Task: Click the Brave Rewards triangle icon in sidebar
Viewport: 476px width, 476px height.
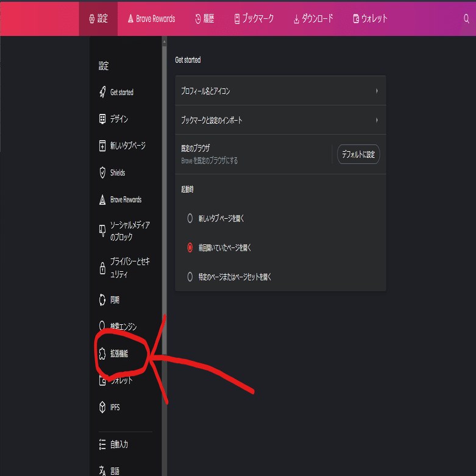Action: point(102,199)
